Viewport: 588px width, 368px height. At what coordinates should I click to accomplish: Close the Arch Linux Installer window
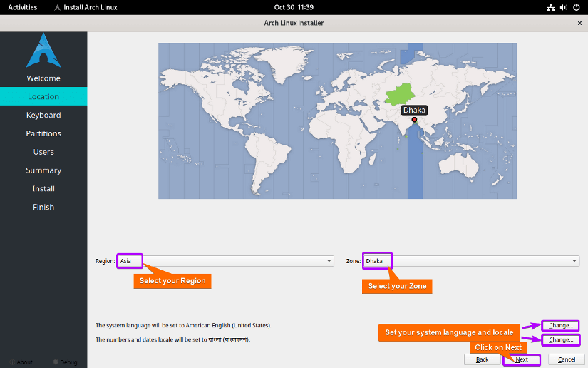tap(579, 23)
